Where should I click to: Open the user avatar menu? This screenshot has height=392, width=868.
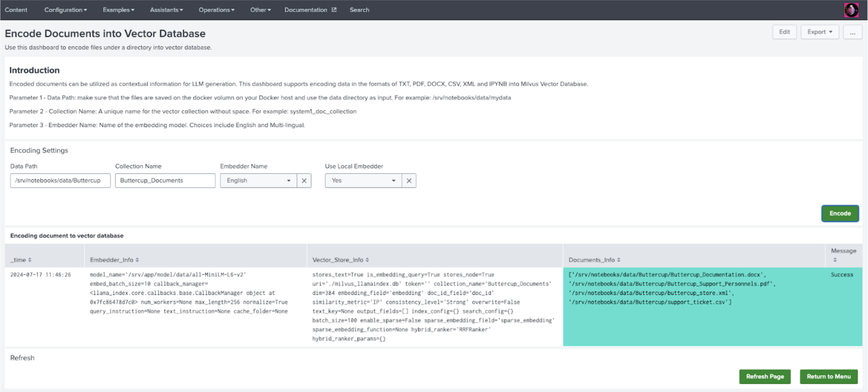point(851,10)
